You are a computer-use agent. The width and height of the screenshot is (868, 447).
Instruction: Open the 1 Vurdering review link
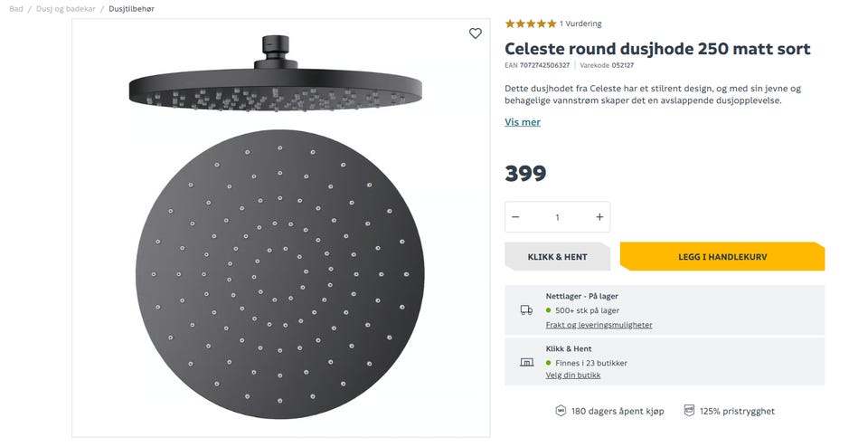click(580, 24)
